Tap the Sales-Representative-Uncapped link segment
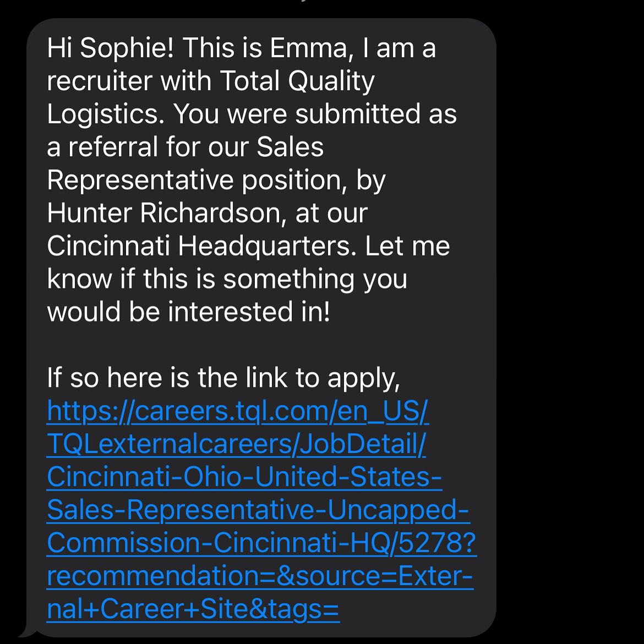Viewport: 644px width, 644px height. click(258, 510)
